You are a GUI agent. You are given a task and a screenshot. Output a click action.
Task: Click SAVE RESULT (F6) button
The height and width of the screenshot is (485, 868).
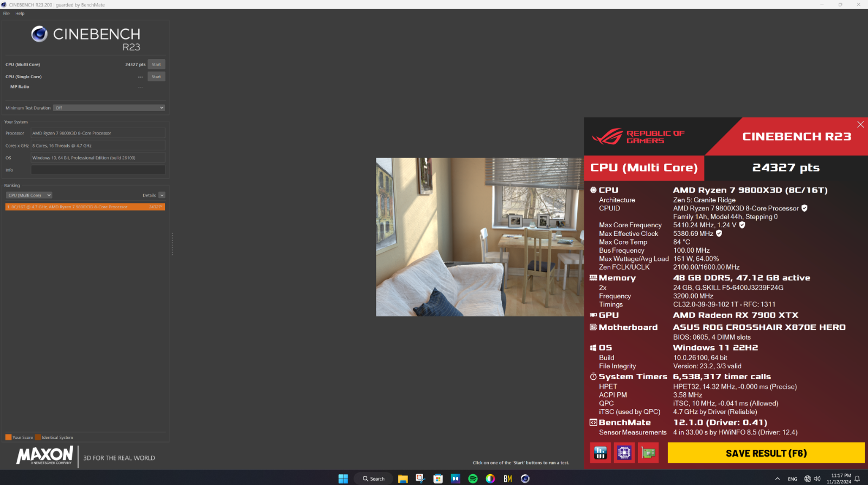[766, 453]
